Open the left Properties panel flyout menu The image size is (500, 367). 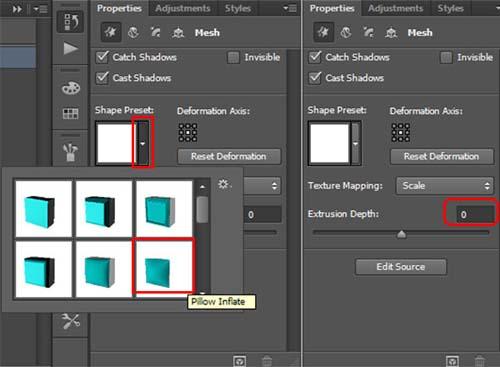point(290,8)
